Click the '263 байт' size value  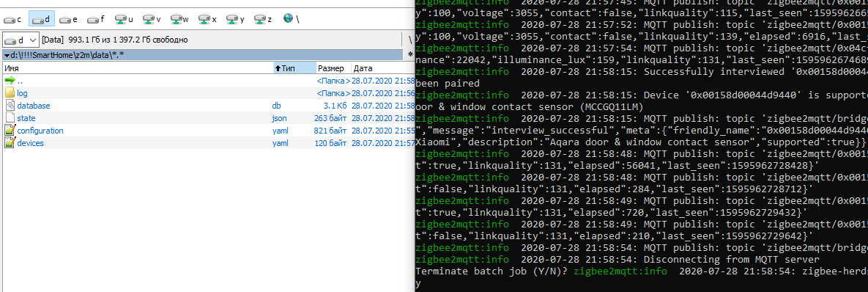[x=330, y=118]
